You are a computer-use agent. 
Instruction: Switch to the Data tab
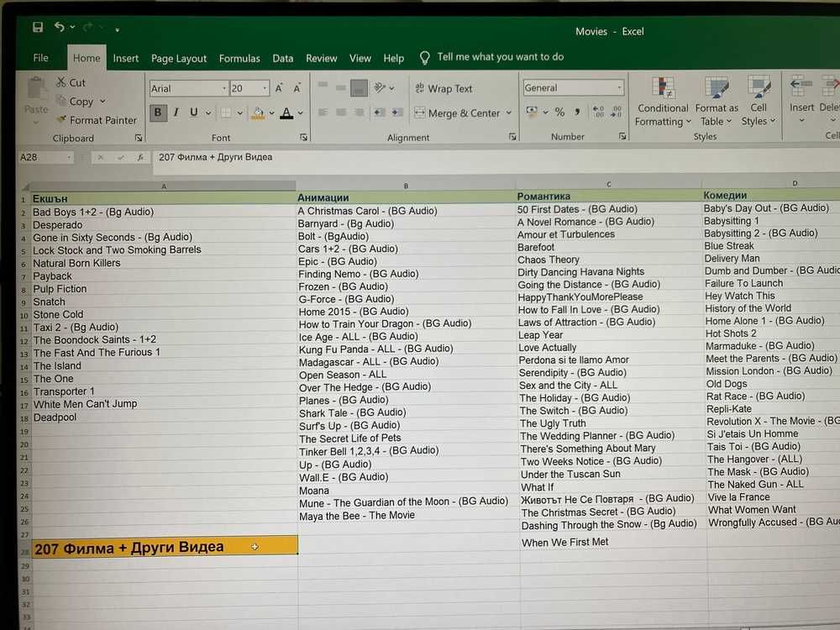point(282,59)
